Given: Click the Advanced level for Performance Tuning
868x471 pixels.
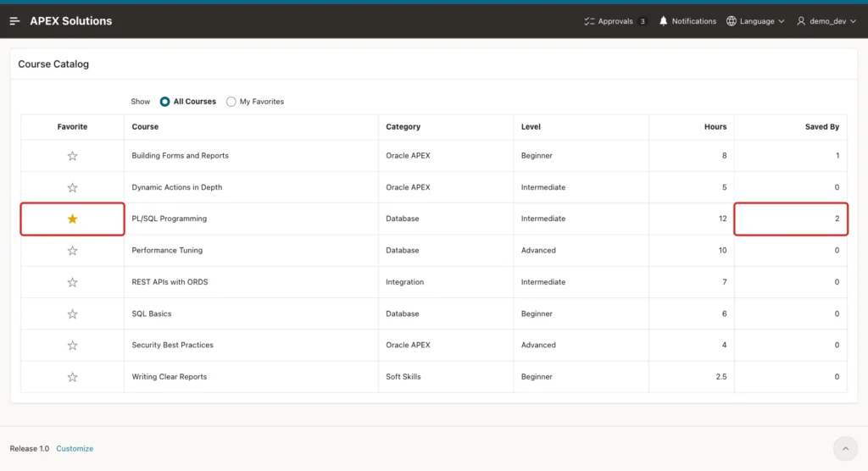Looking at the screenshot, I should tap(538, 250).
